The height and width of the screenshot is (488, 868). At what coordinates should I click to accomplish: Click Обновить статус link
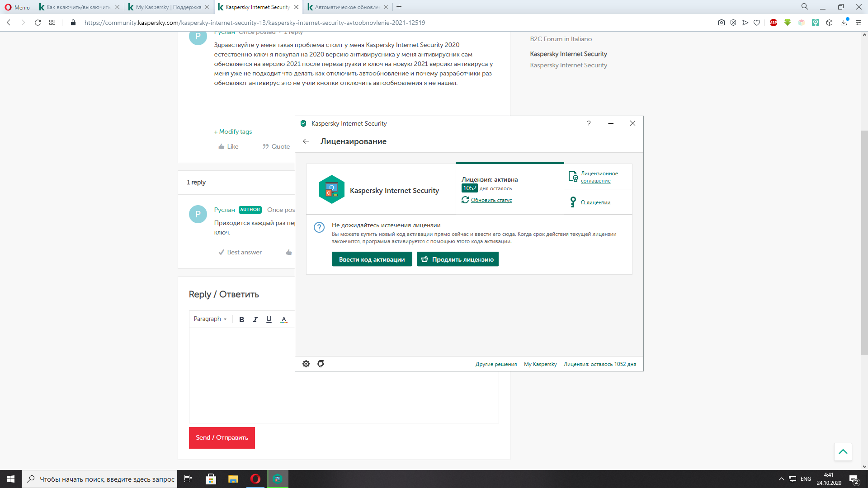(491, 200)
